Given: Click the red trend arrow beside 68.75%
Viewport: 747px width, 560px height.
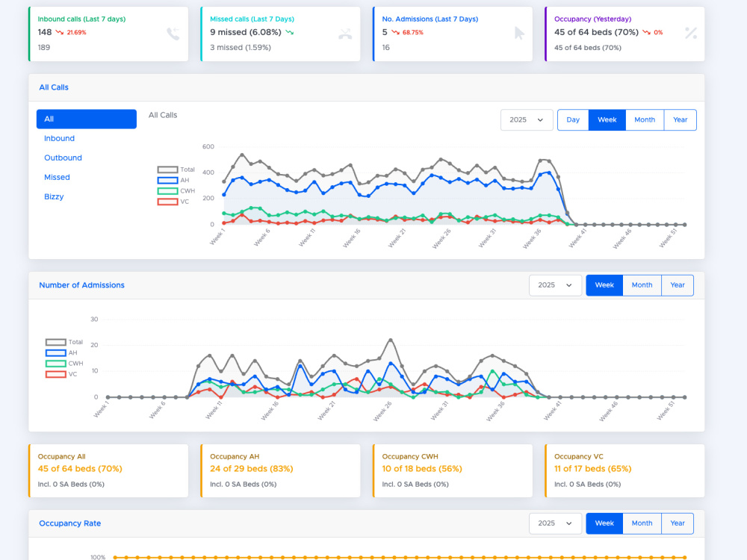Looking at the screenshot, I should (395, 32).
